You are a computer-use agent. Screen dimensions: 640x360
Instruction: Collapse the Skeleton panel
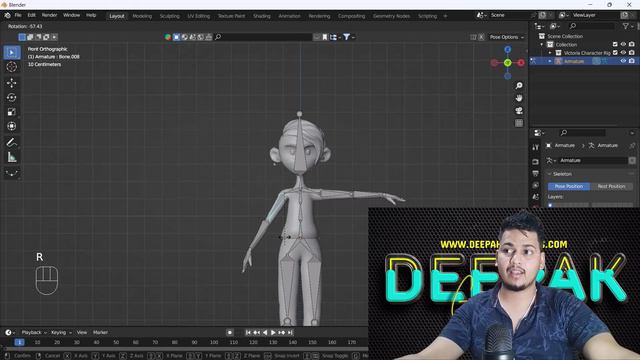point(549,174)
